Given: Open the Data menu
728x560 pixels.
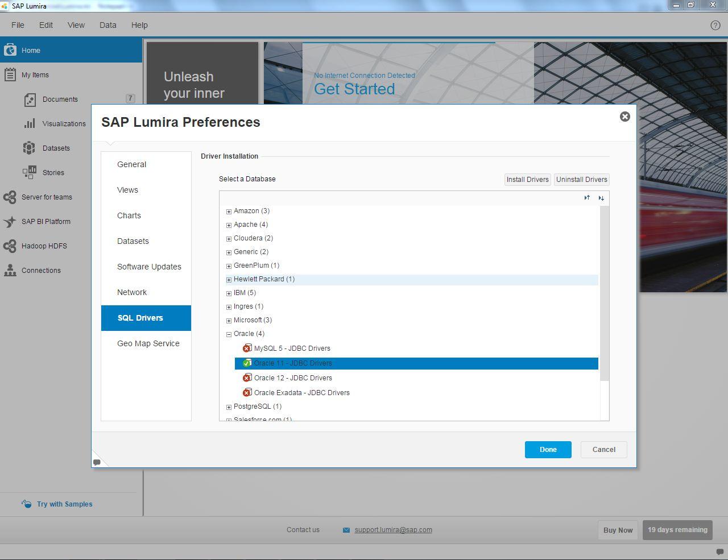Looking at the screenshot, I should (x=108, y=25).
